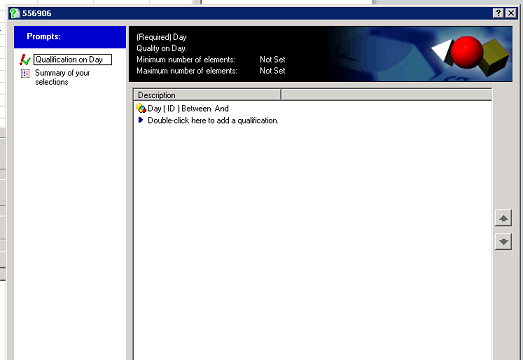Select 'Day [ ID ] Between And' qualification
This screenshot has height=360, width=523.
click(188, 108)
